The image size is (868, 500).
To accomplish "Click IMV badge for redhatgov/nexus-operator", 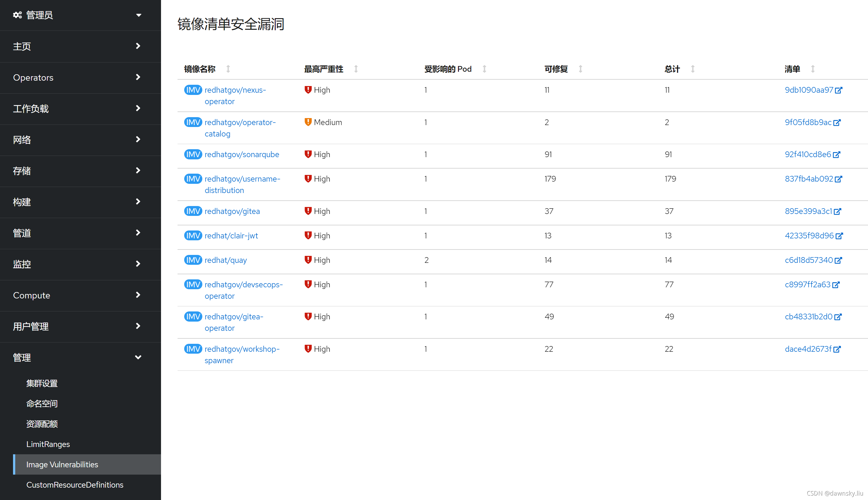I will 193,90.
